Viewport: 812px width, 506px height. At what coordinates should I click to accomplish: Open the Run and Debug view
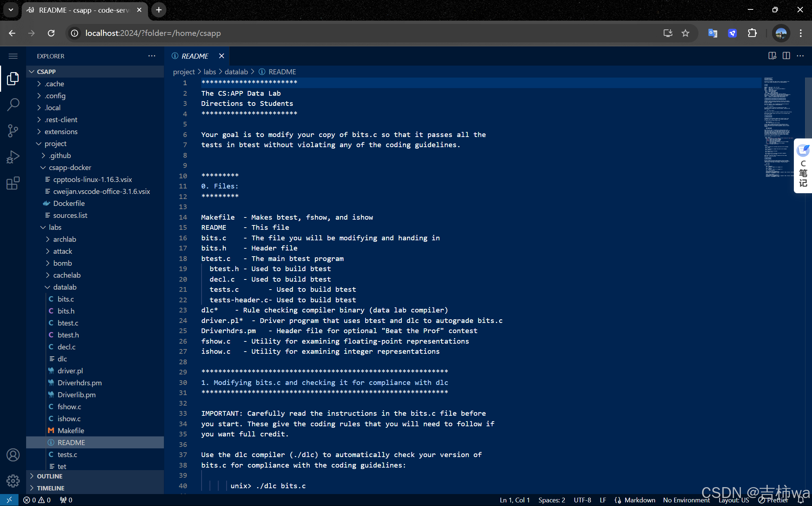(13, 157)
